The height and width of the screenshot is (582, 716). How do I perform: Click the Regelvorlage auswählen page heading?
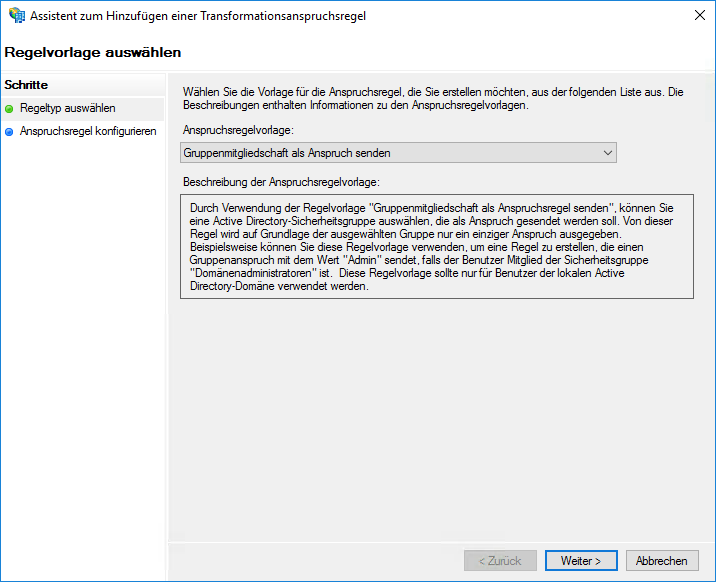pyautogui.click(x=93, y=52)
